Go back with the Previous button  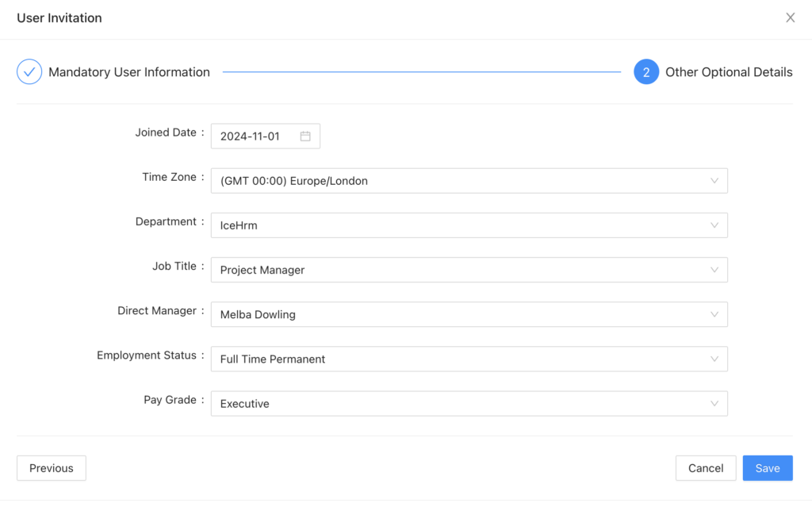(x=51, y=467)
